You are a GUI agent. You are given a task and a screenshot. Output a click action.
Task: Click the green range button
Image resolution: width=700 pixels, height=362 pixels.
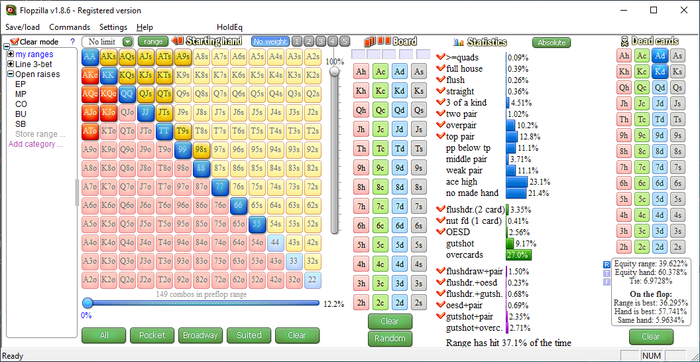[153, 42]
